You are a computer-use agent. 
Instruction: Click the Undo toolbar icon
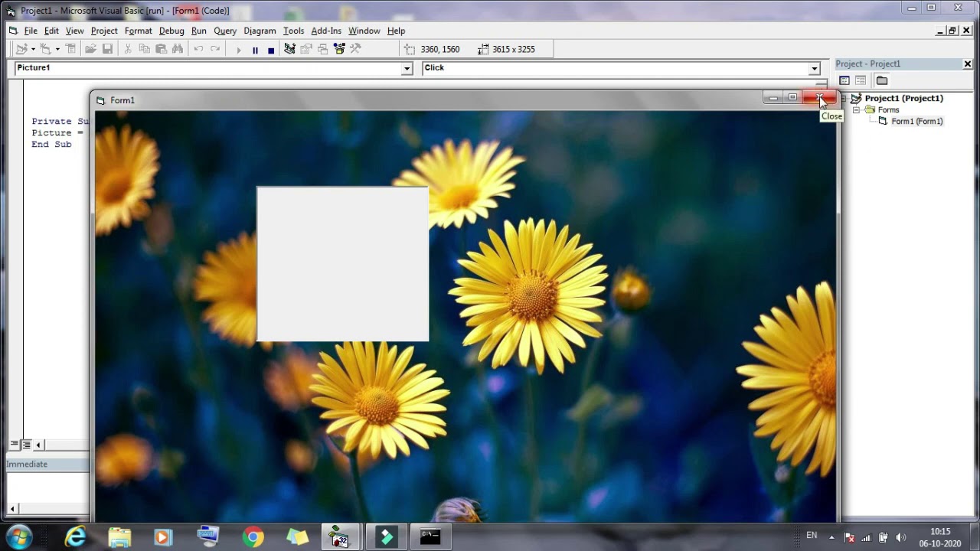tap(198, 49)
